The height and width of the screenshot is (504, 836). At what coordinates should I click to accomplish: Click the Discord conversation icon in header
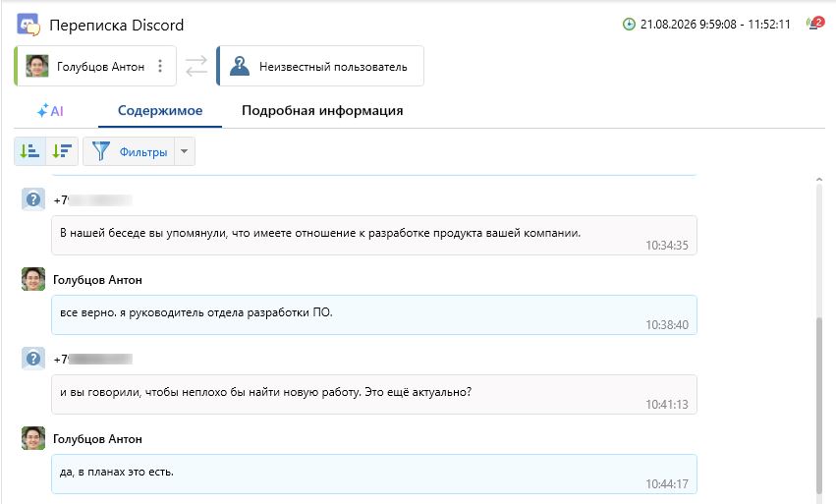click(x=28, y=25)
